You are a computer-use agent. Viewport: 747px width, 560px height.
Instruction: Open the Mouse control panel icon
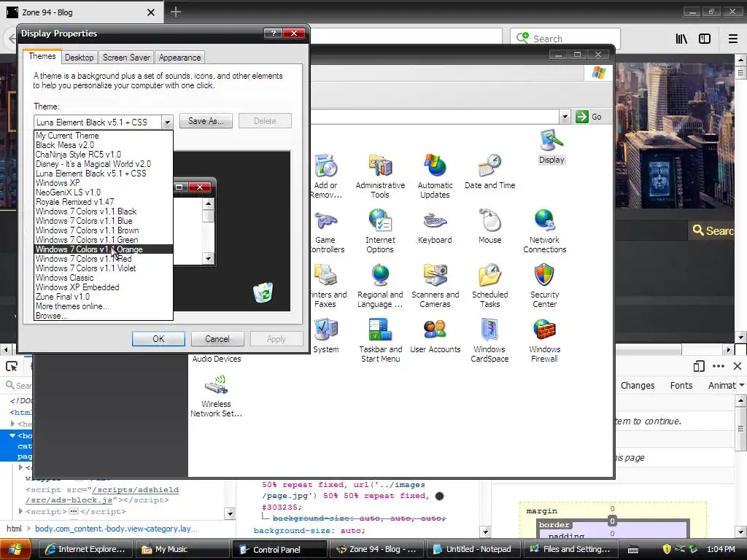[x=489, y=227]
